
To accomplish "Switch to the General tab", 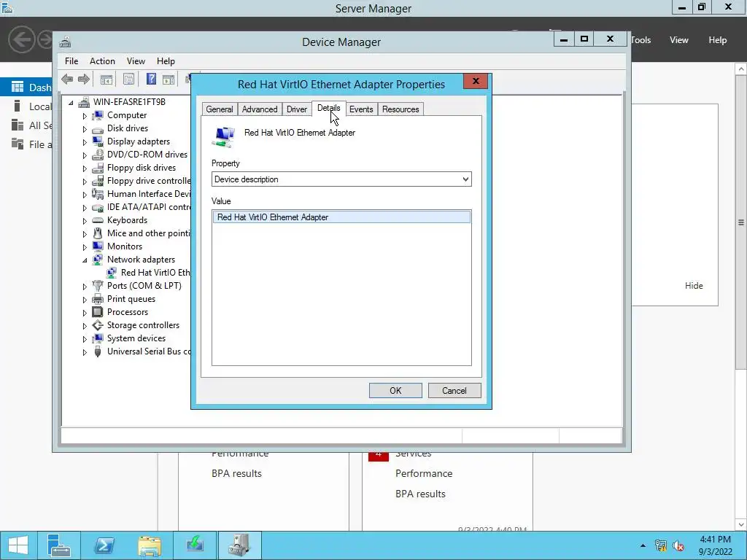I will [x=219, y=109].
